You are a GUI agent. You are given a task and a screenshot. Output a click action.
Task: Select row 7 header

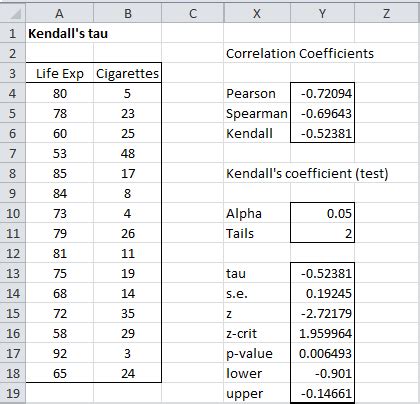12,153
